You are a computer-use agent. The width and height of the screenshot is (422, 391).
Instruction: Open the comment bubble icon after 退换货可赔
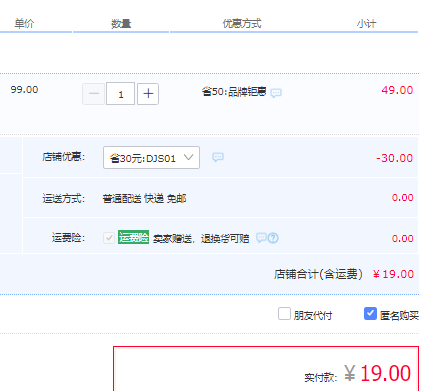click(261, 237)
